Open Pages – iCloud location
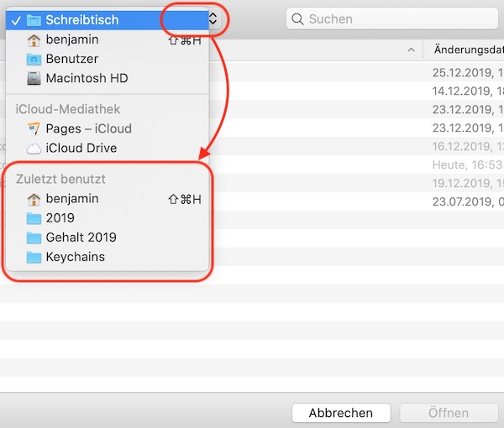504x428 pixels. tap(108, 128)
